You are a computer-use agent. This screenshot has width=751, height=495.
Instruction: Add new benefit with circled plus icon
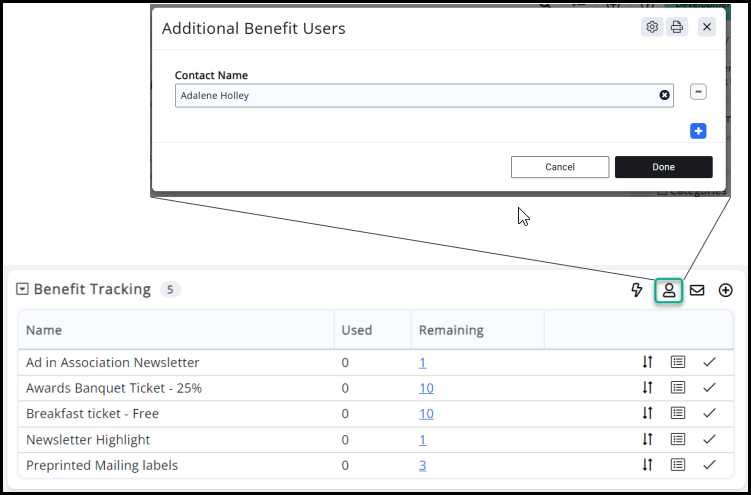726,290
